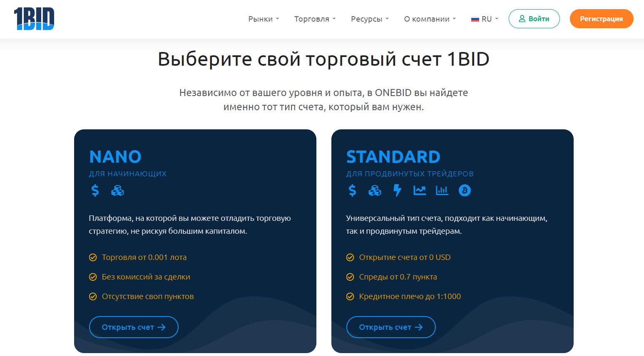
Task: Click the checkmark icon next to Открытие счета от 0 USD
Action: click(350, 257)
